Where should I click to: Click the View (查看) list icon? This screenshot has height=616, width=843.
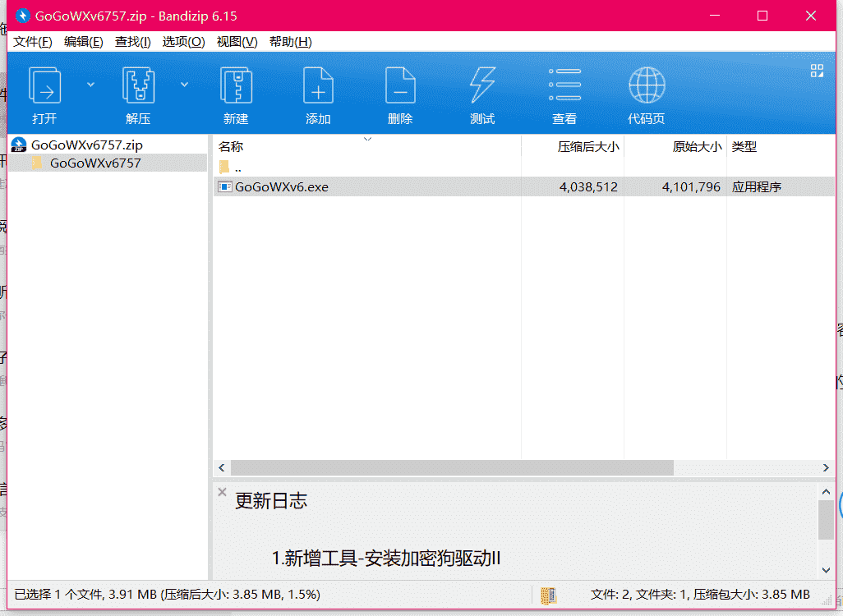pos(564,85)
